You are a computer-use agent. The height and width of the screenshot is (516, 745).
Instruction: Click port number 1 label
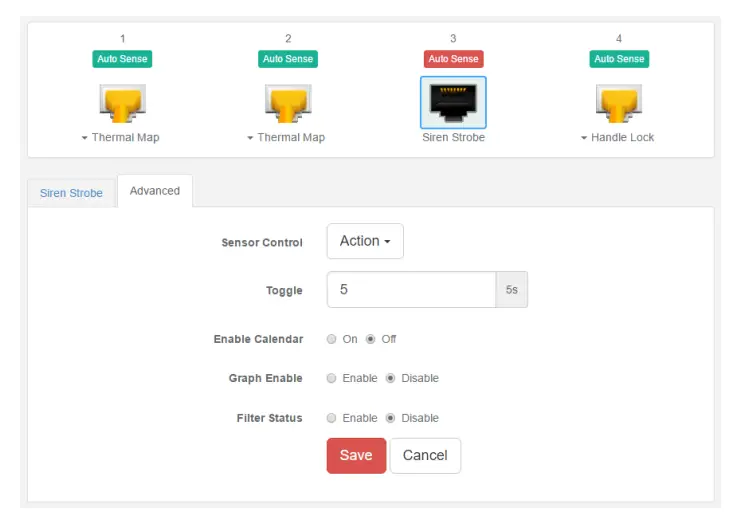click(x=123, y=38)
